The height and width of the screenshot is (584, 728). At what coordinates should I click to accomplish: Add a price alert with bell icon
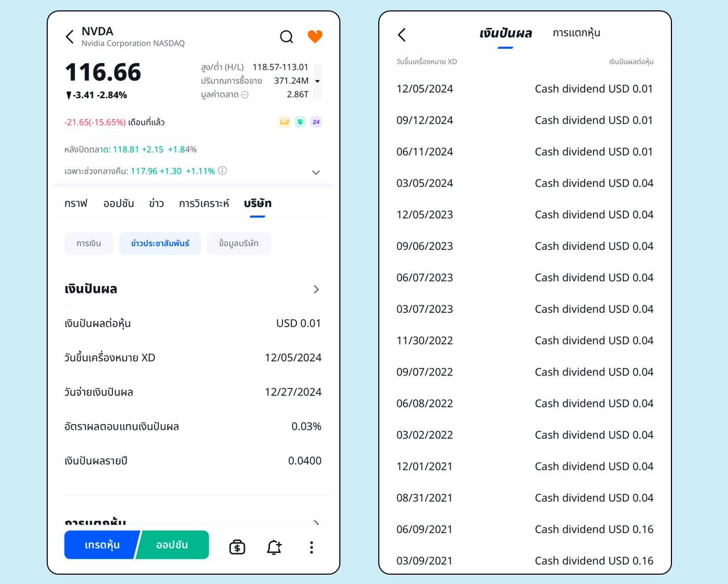[274, 547]
